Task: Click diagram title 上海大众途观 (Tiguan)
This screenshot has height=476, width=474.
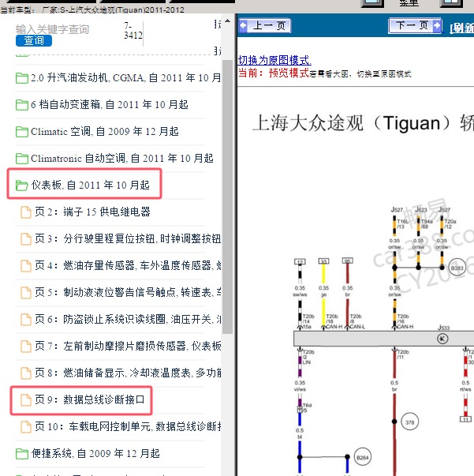Action: point(363,123)
